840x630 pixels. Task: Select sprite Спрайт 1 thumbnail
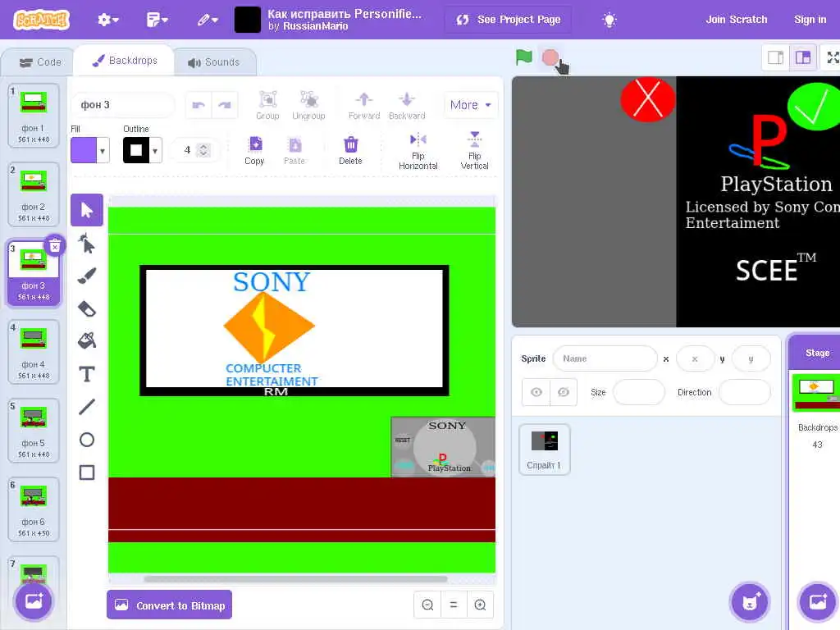point(545,449)
